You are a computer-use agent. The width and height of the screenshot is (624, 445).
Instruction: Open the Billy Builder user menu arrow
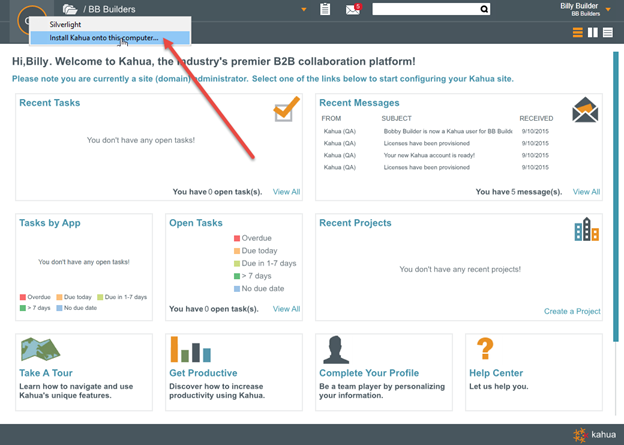[x=608, y=10]
